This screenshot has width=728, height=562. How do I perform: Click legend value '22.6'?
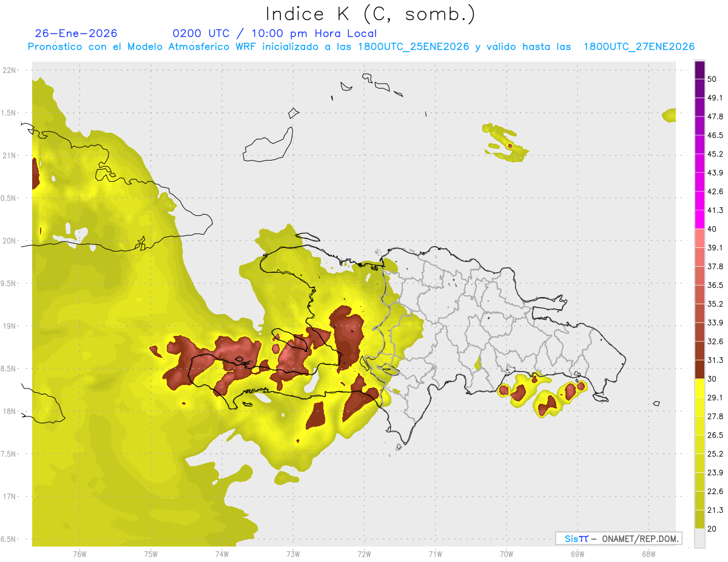tap(715, 491)
